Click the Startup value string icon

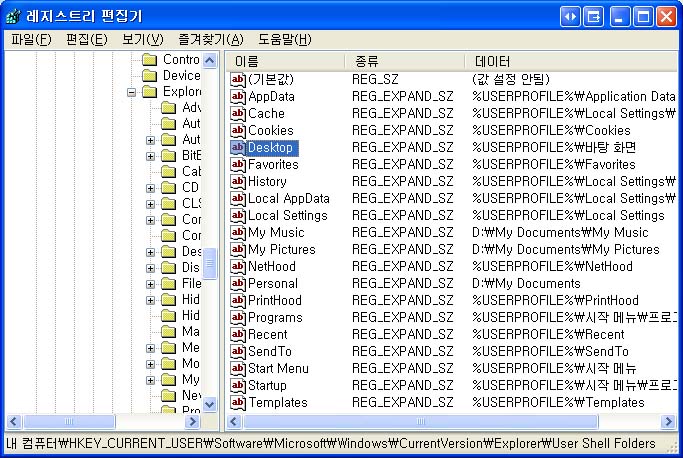pos(237,385)
